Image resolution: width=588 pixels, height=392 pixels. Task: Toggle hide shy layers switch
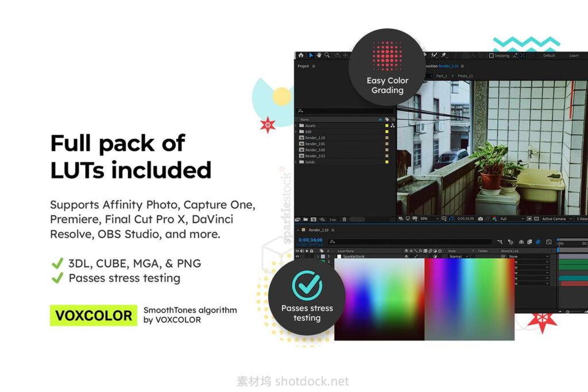click(x=521, y=242)
